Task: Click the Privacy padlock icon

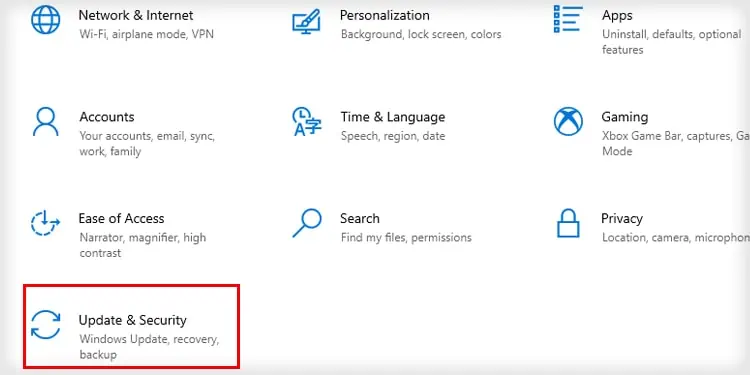Action: [x=568, y=223]
